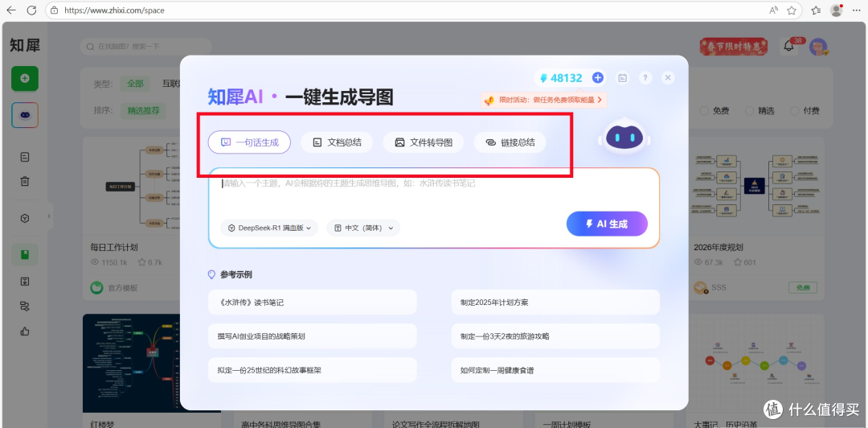Open 限时活动 free energy task link

[543, 101]
